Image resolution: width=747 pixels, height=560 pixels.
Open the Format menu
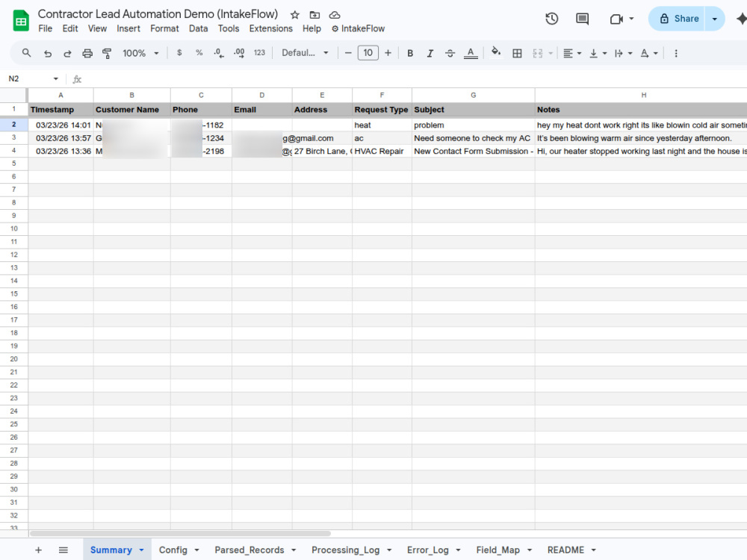point(164,28)
